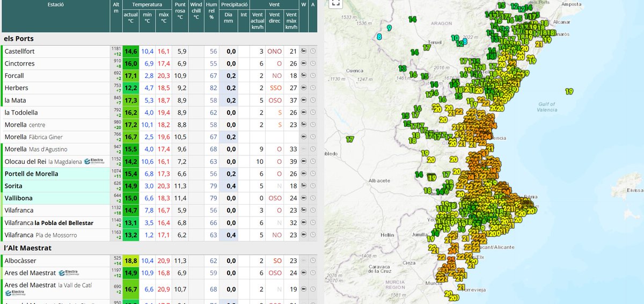Click the ONO wind direction for Castellfort
The width and height of the screenshot is (644, 304).
(x=274, y=52)
